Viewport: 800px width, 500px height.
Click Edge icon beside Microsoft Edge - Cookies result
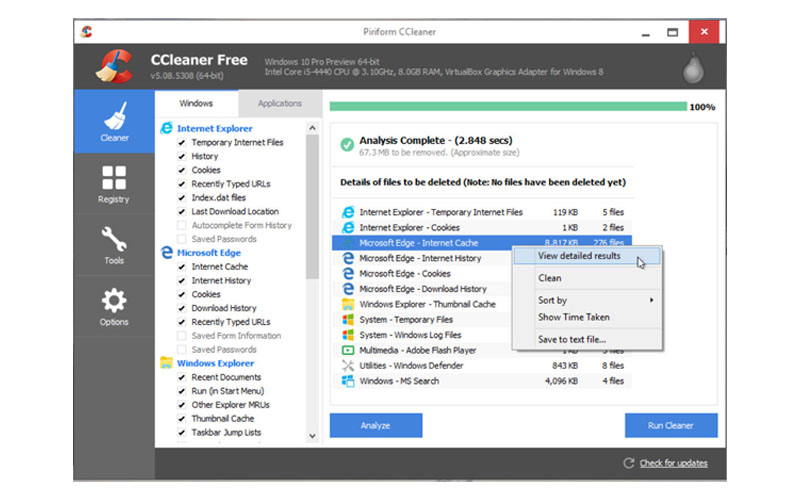pyautogui.click(x=348, y=273)
